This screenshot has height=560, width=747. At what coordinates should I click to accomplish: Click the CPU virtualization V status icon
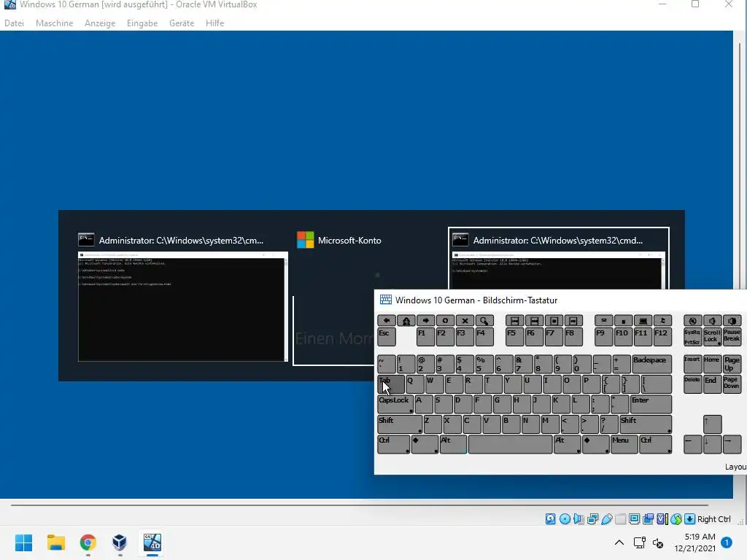(662, 519)
